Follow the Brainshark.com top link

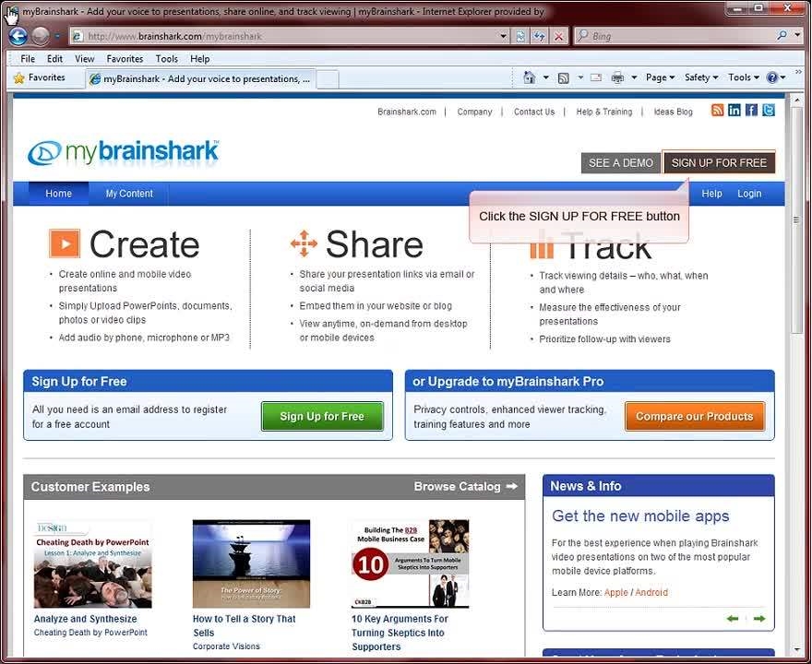click(407, 112)
